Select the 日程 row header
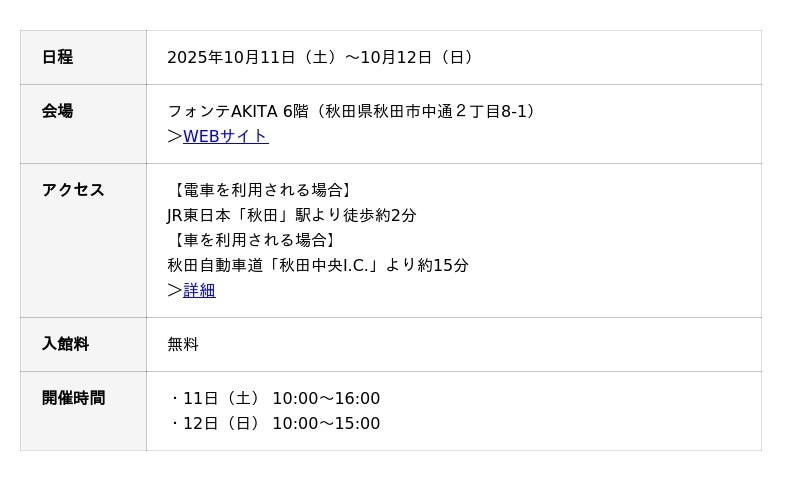 [x=57, y=57]
